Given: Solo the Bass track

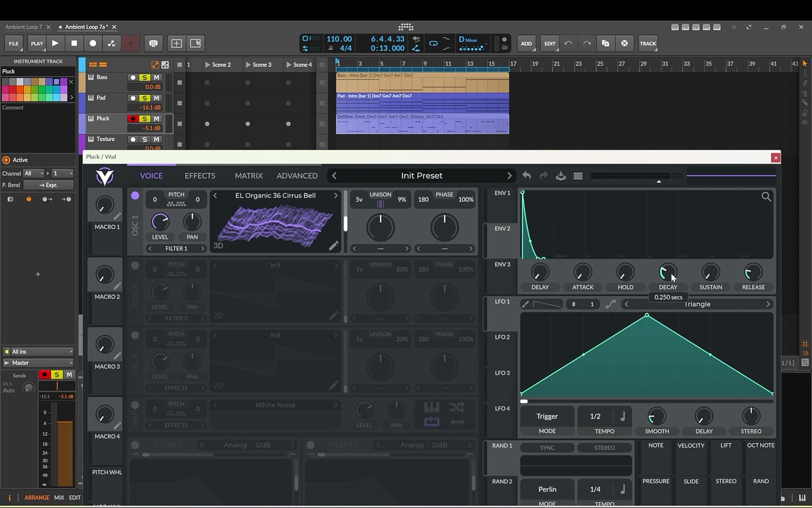Looking at the screenshot, I should tap(145, 77).
